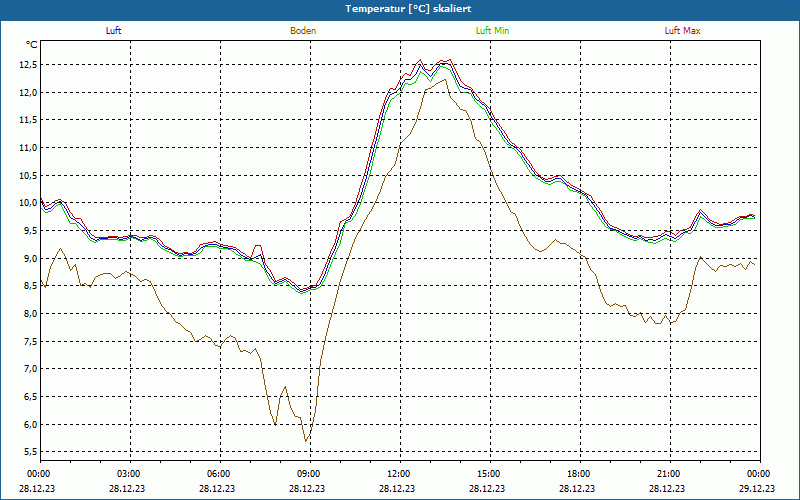Click the green Luft Min legend label
The width and height of the screenshot is (800, 500).
click(492, 31)
